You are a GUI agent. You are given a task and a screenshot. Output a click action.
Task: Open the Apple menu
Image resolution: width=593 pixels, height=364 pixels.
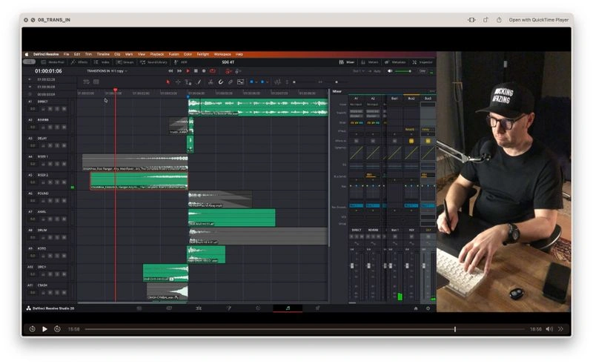click(27, 54)
